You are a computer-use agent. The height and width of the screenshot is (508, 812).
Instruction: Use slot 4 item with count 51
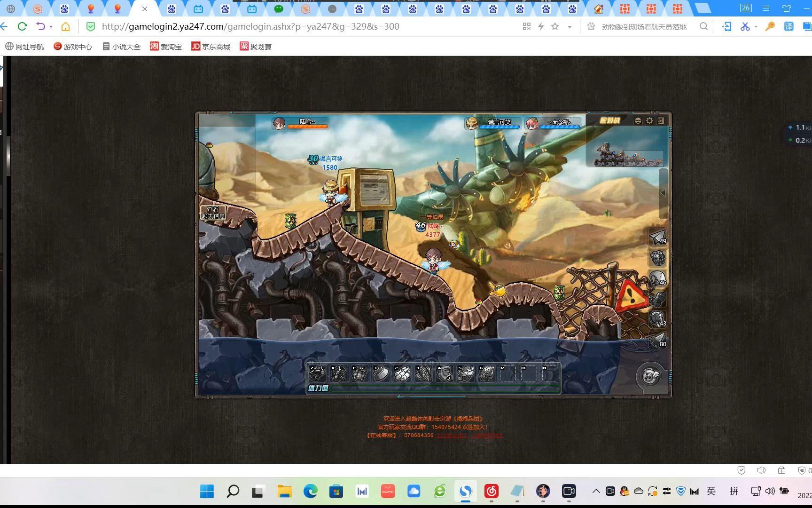445,374
